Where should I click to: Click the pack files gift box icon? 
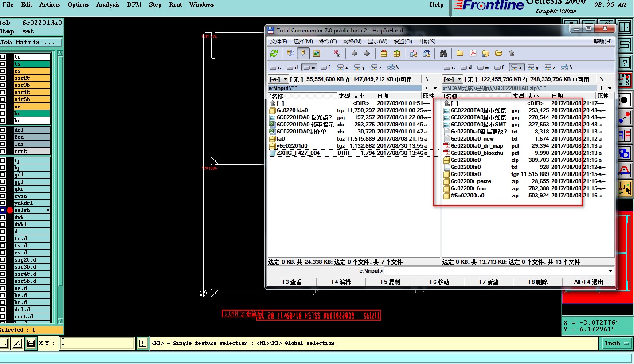(384, 53)
